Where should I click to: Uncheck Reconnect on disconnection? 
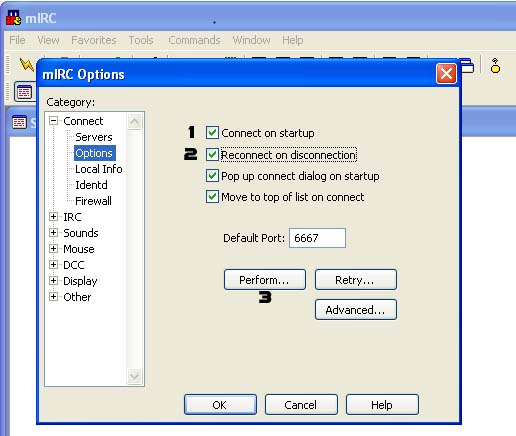[x=212, y=155]
